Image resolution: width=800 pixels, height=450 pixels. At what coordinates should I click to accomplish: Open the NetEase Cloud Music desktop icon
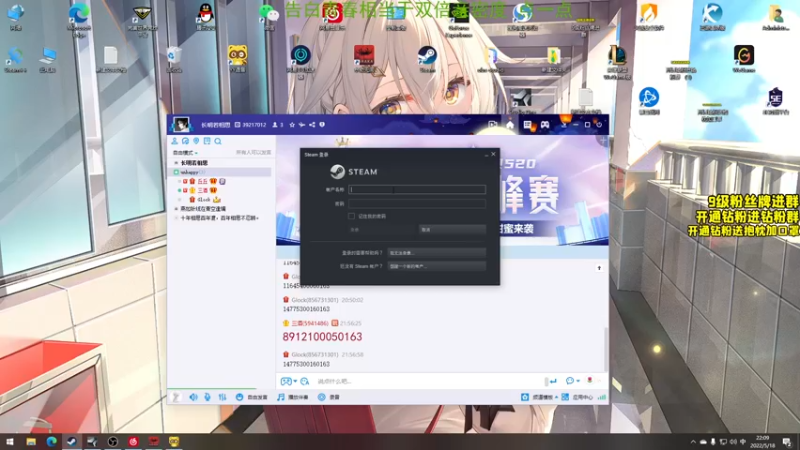(x=332, y=17)
